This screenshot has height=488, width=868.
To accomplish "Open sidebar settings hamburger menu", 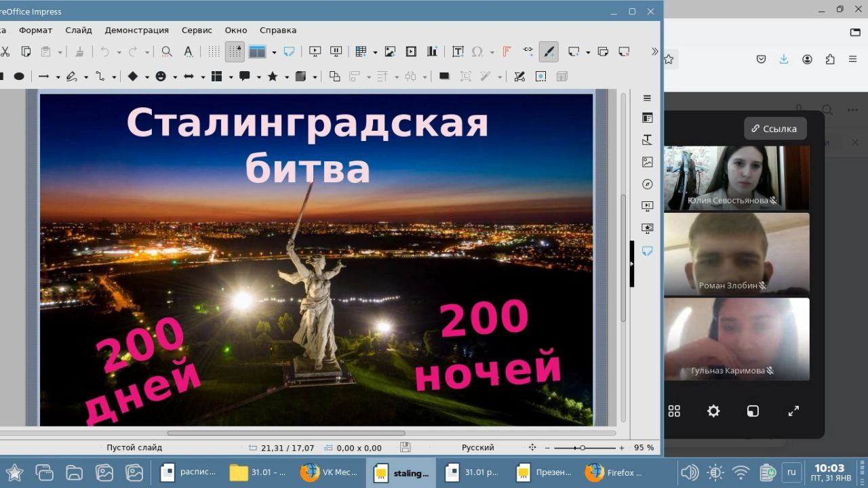I will point(647,98).
